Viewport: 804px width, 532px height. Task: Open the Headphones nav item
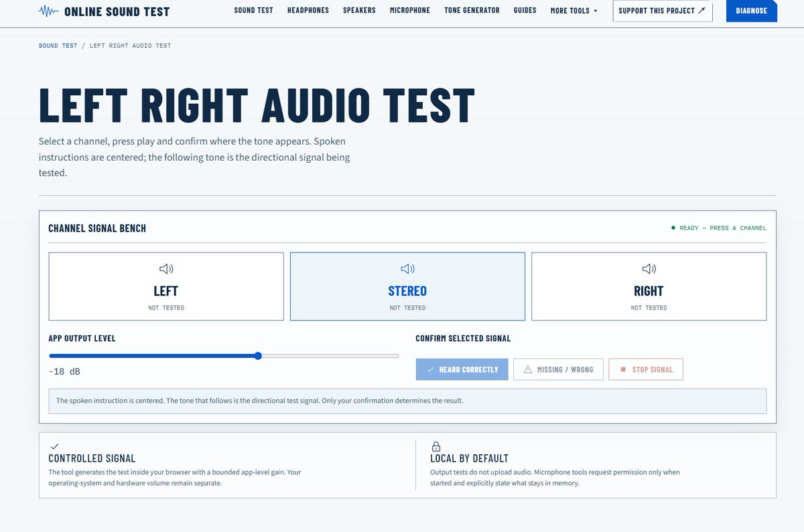(x=308, y=11)
